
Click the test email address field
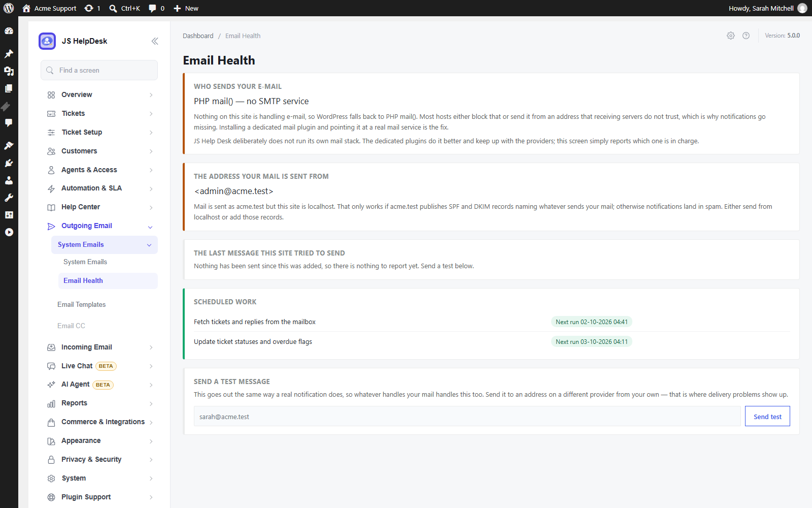tap(467, 416)
